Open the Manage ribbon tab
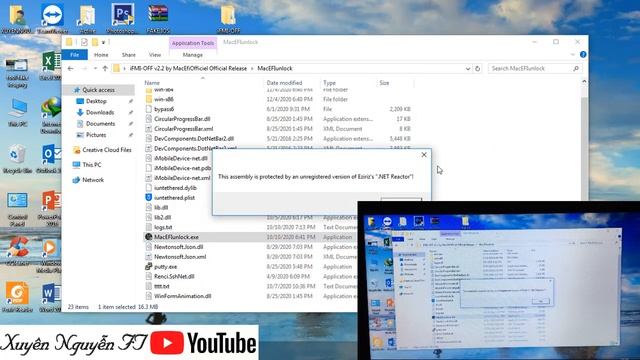The image size is (640, 360). [x=193, y=55]
